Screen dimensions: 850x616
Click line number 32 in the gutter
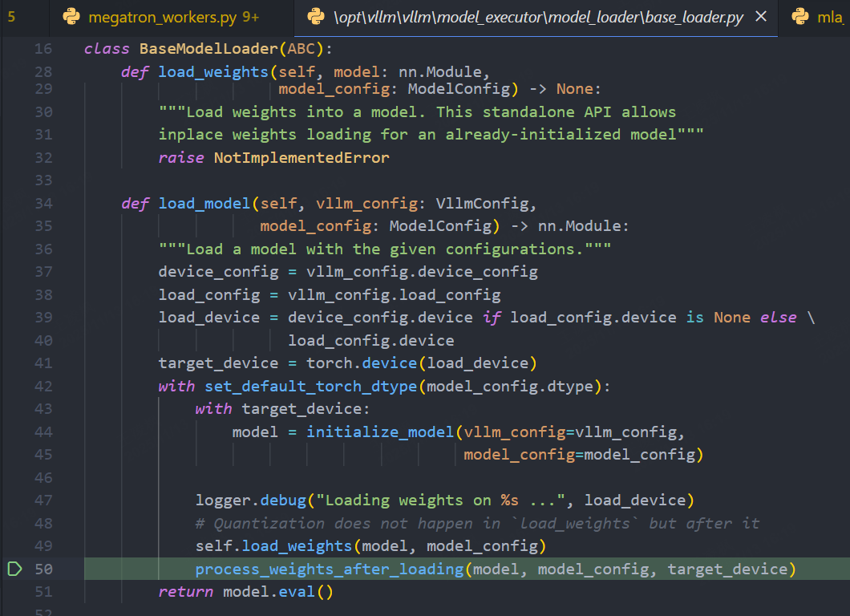coord(43,158)
